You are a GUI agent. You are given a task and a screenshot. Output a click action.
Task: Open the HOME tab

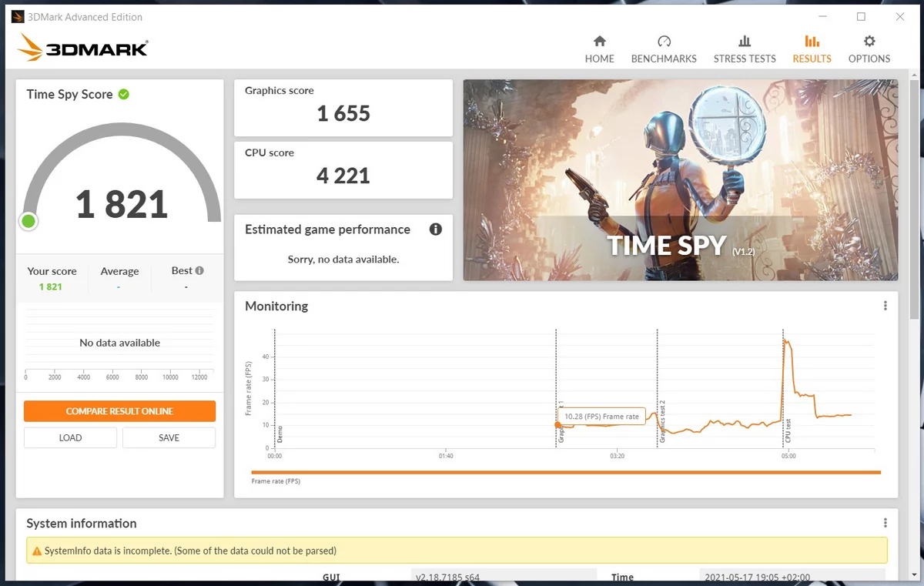tap(599, 49)
